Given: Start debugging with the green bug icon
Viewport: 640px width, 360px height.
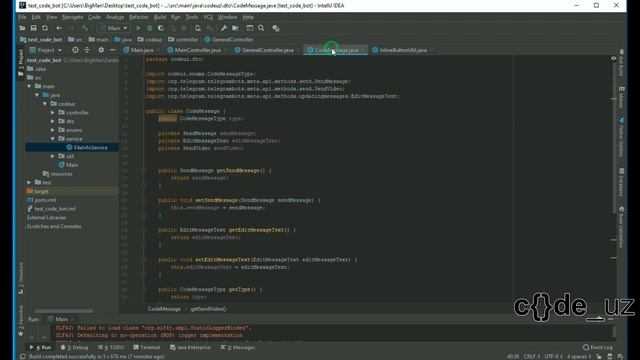Looking at the screenshot, I should pos(149,28).
